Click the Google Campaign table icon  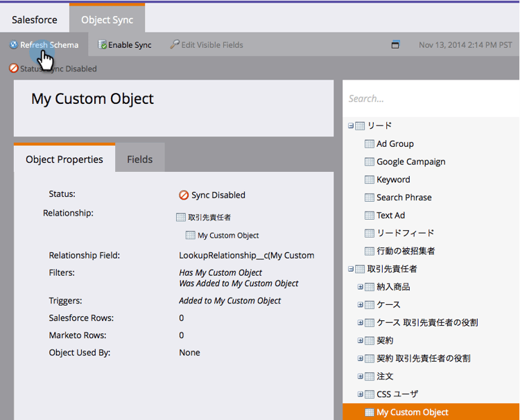pyautogui.click(x=370, y=161)
